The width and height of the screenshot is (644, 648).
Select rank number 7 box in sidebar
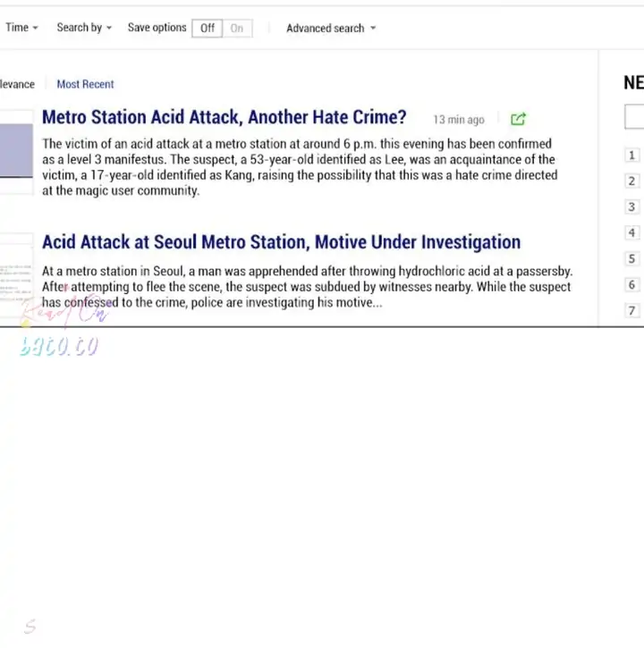(631, 311)
